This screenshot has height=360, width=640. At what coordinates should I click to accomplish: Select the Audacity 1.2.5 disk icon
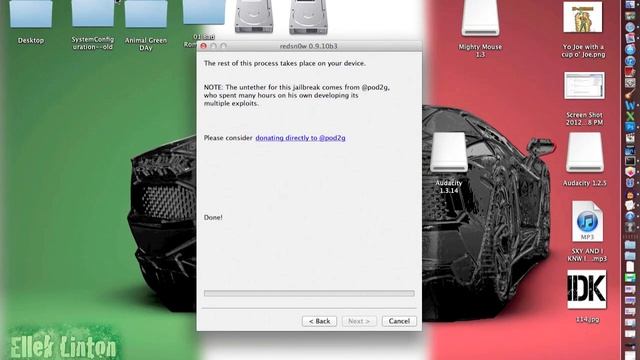[x=584, y=152]
